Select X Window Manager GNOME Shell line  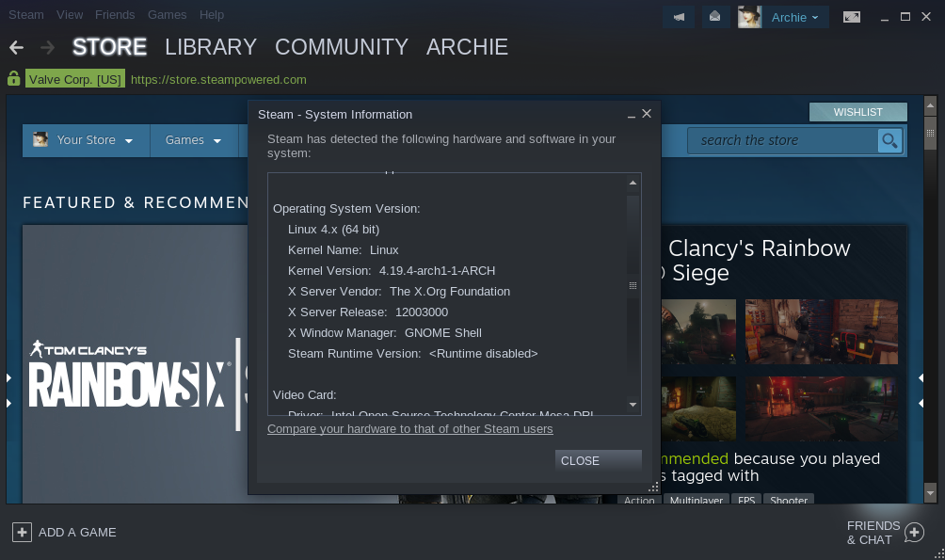point(385,333)
